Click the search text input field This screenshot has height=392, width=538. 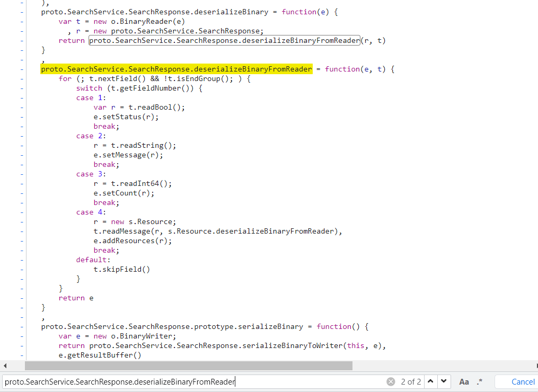pyautogui.click(x=194, y=382)
